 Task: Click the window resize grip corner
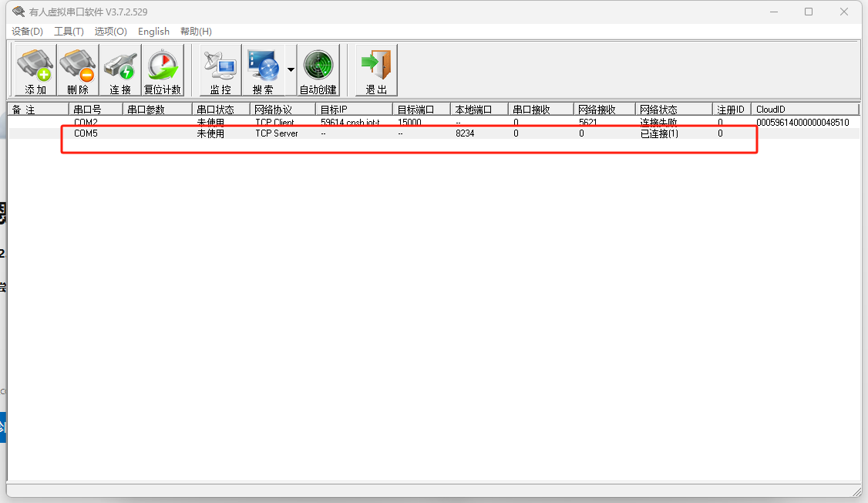857,491
